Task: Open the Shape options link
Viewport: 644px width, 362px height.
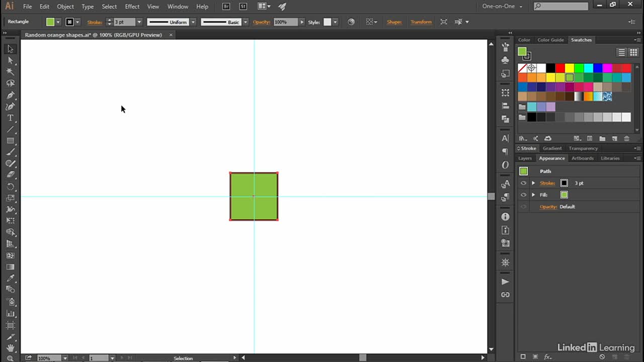Action: point(394,22)
